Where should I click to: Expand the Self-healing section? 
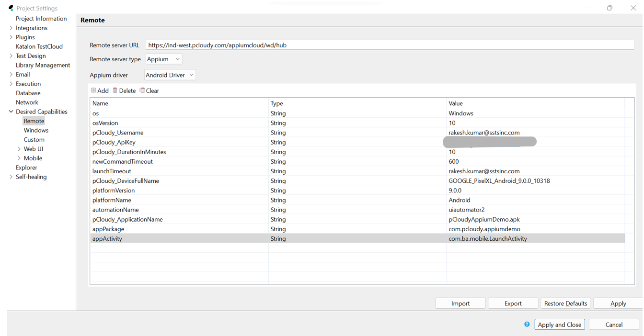[x=11, y=177]
